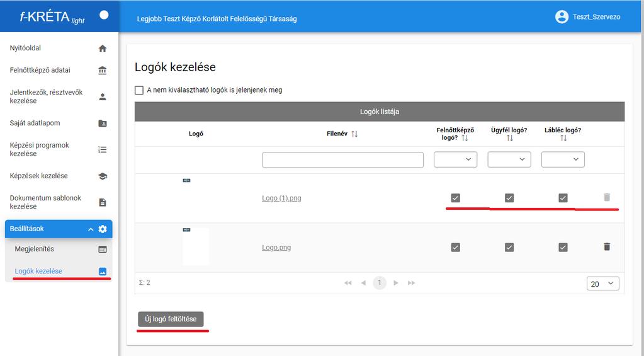Go to the last page of the paginator

point(411,283)
